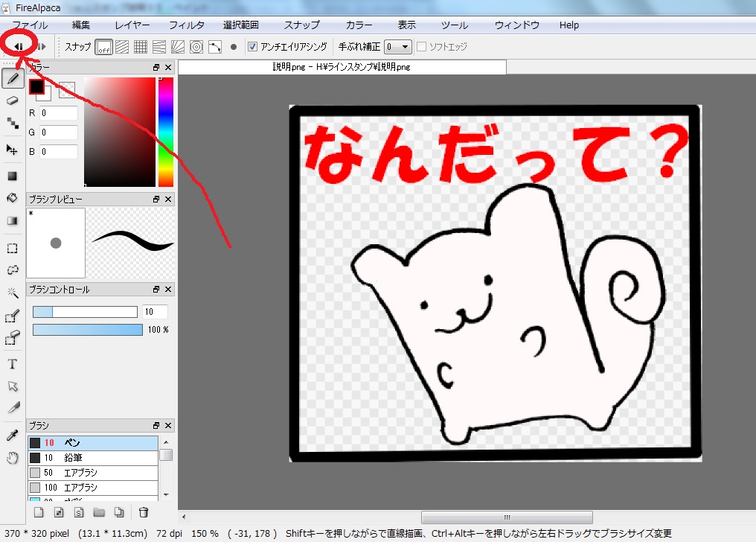Viewport: 756px width, 542px height.
Task: Select the Magic Wand tool
Action: 13,293
